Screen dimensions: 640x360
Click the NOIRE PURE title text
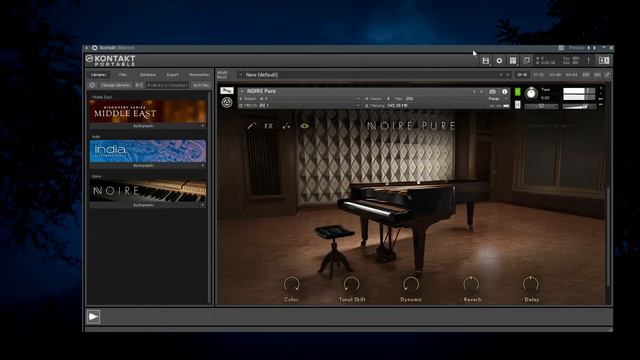click(x=411, y=126)
